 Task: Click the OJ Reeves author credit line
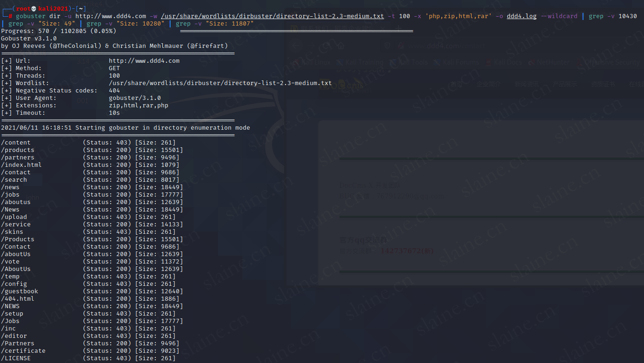click(114, 46)
